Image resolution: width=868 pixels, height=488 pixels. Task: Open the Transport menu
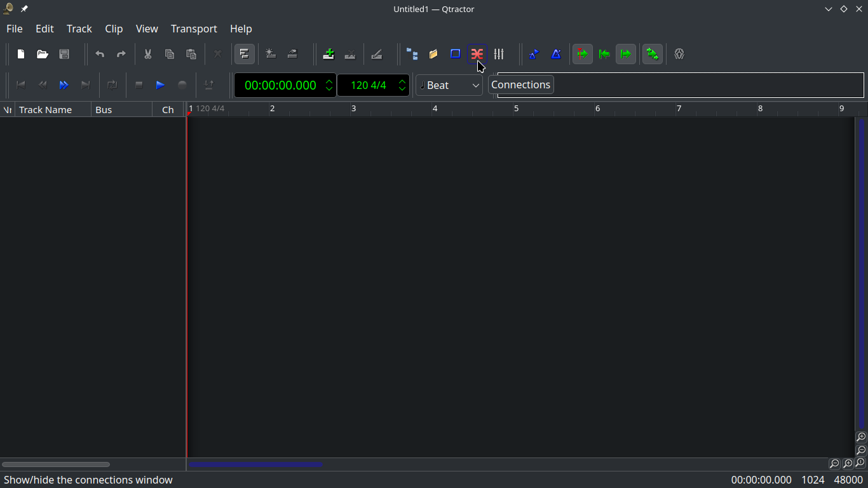point(194,29)
